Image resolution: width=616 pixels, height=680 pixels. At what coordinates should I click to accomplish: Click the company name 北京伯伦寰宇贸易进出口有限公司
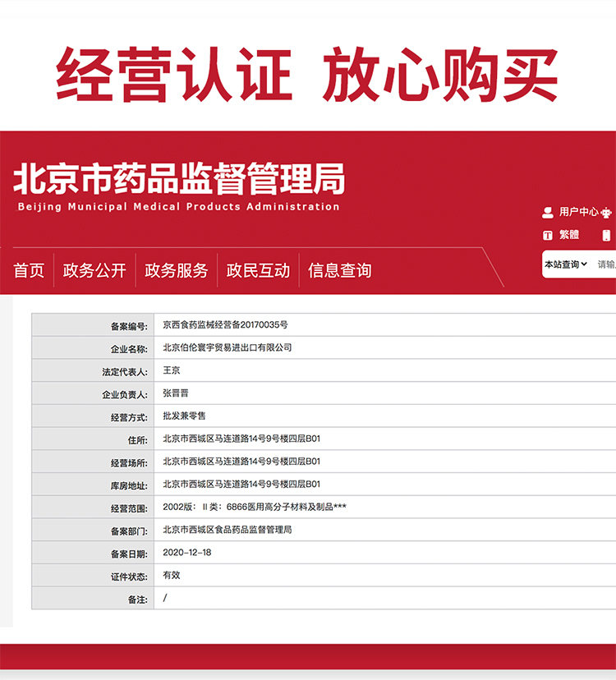pyautogui.click(x=228, y=347)
